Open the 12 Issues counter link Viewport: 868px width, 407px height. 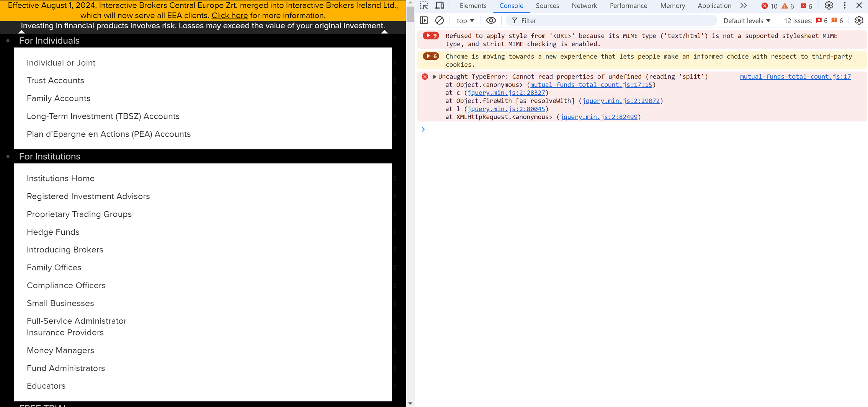[813, 21]
